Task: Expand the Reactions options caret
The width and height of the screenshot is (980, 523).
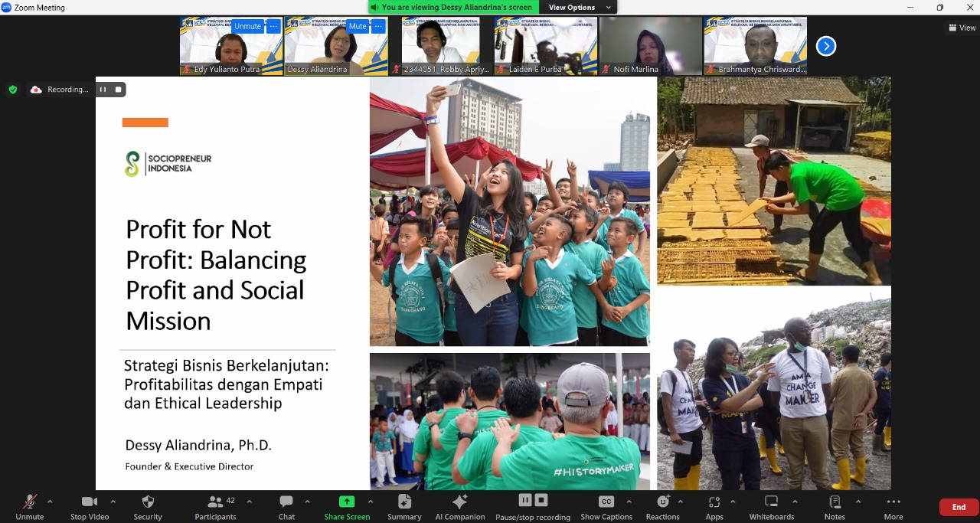Action: (x=680, y=502)
